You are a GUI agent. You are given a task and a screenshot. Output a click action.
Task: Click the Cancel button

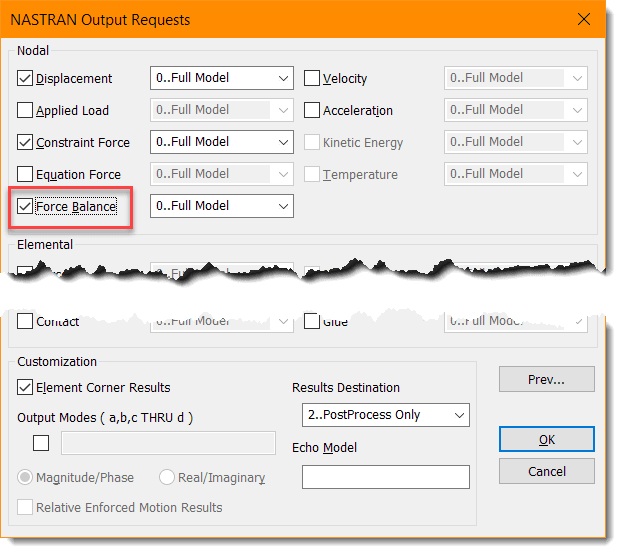click(x=547, y=471)
